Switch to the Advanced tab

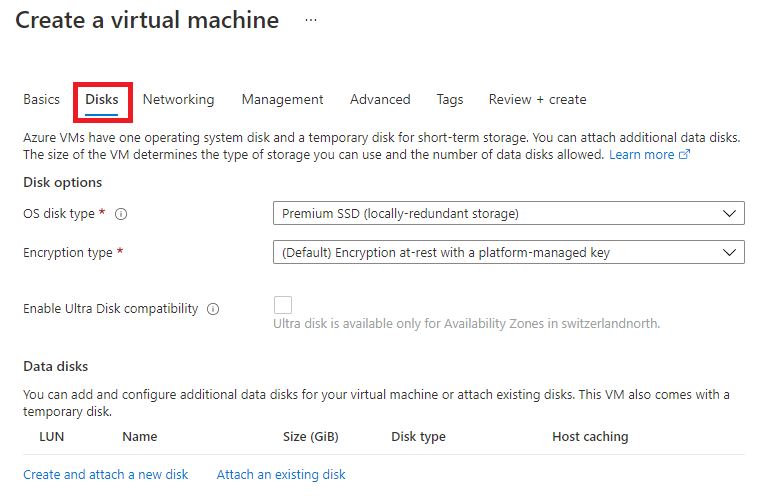pyautogui.click(x=380, y=99)
